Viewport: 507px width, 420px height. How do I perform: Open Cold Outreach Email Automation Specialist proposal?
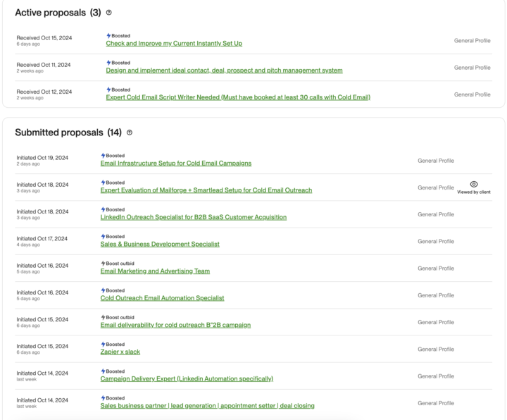tap(162, 298)
